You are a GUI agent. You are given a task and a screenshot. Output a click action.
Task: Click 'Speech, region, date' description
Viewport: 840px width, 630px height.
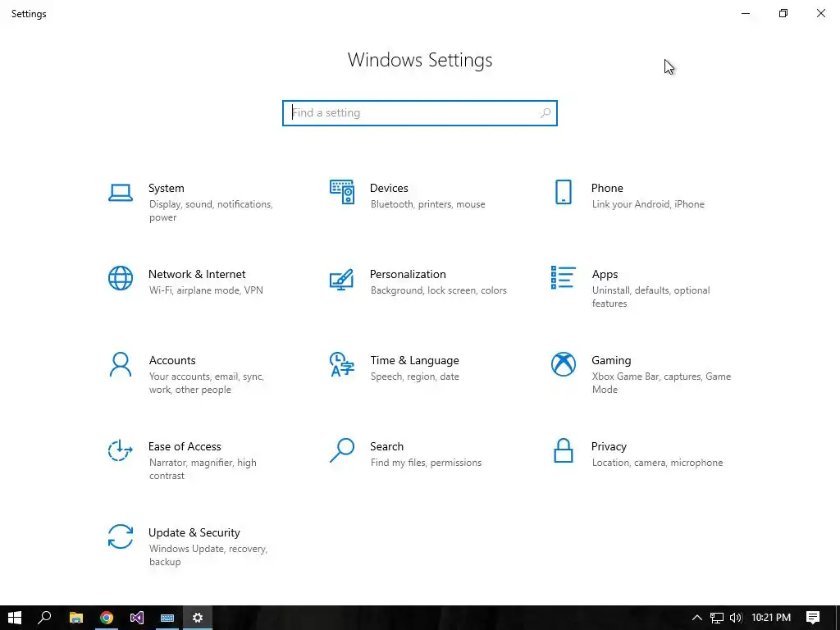click(414, 377)
